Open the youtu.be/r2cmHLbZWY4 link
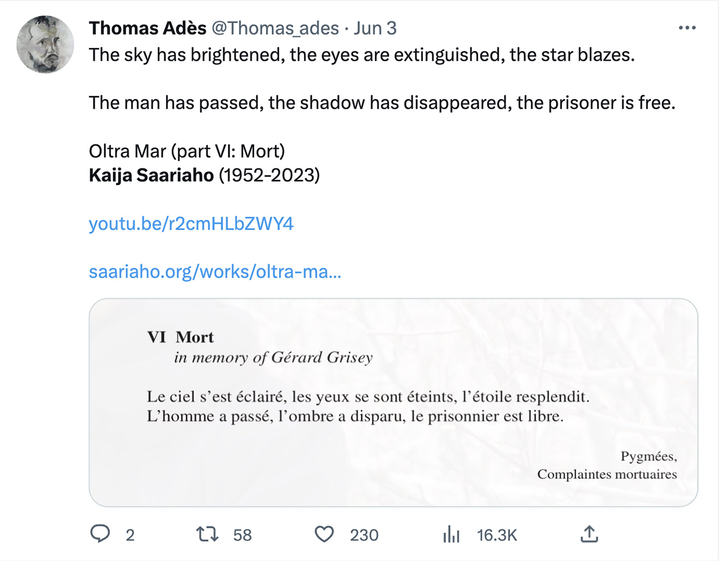 coord(191,223)
